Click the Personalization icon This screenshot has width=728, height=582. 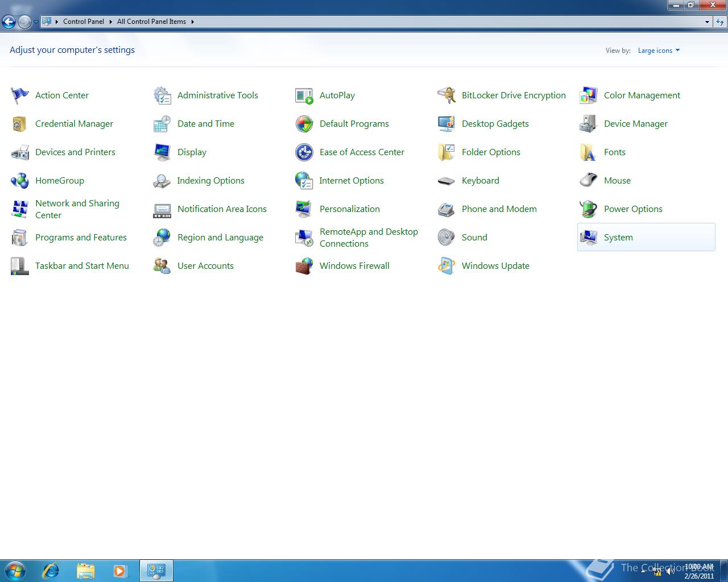point(304,209)
